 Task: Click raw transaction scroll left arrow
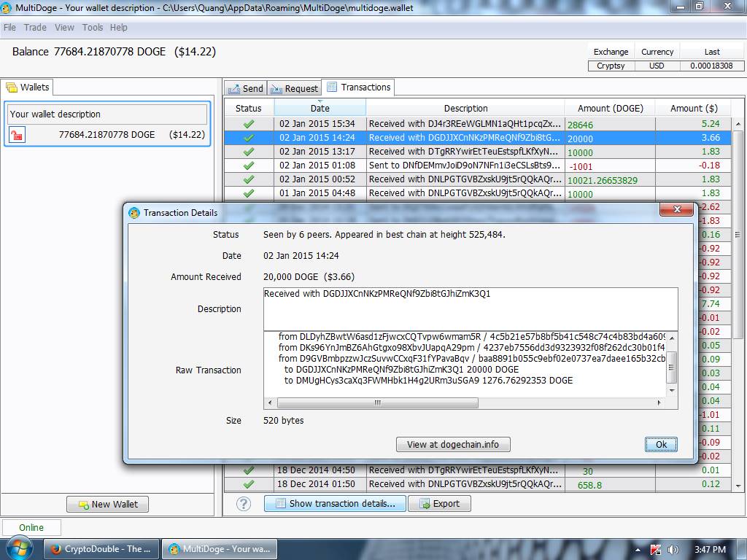(270, 402)
